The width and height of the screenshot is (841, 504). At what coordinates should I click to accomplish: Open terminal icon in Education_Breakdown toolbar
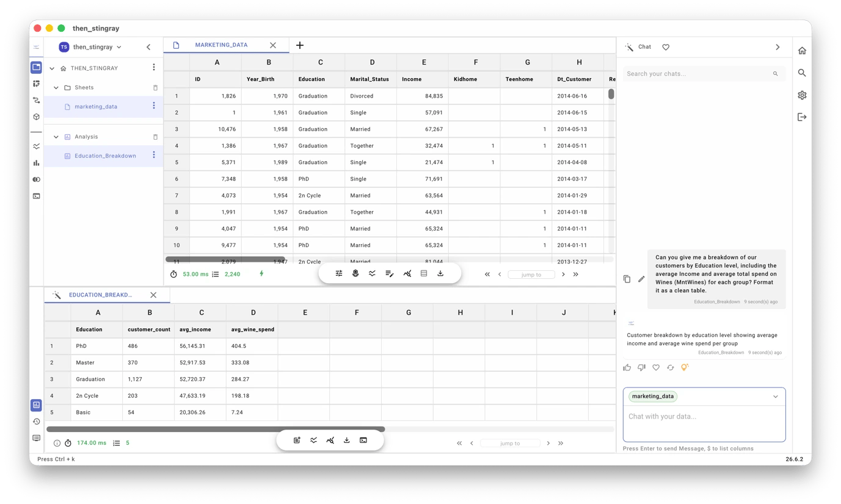363,441
